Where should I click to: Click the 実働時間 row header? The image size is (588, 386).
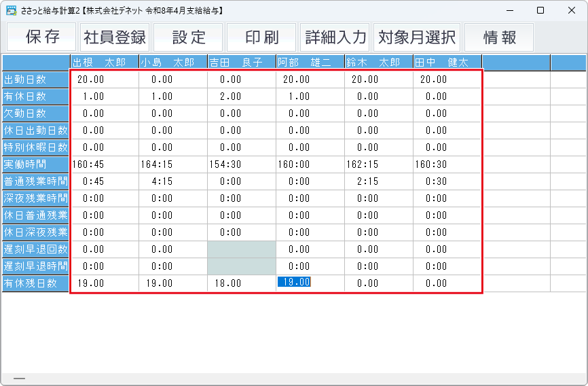(x=35, y=164)
